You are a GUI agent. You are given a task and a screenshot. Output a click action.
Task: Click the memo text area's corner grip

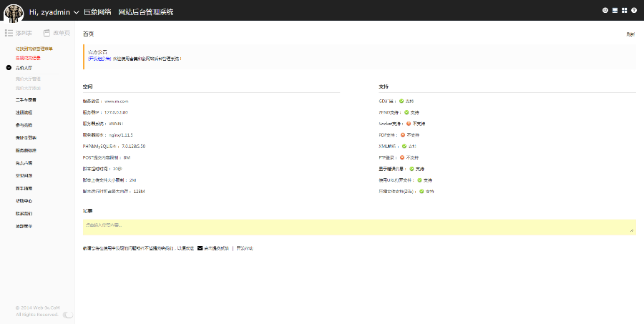click(632, 230)
